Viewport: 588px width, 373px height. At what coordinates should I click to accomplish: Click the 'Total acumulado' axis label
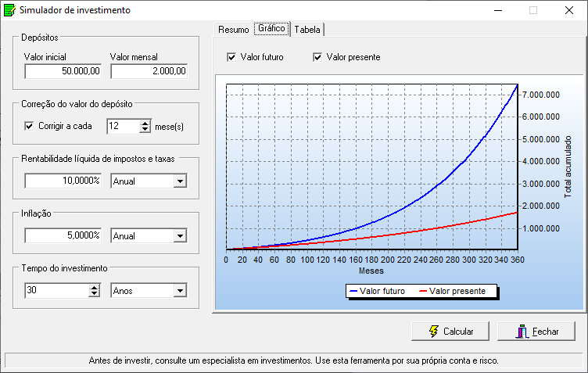click(x=568, y=167)
